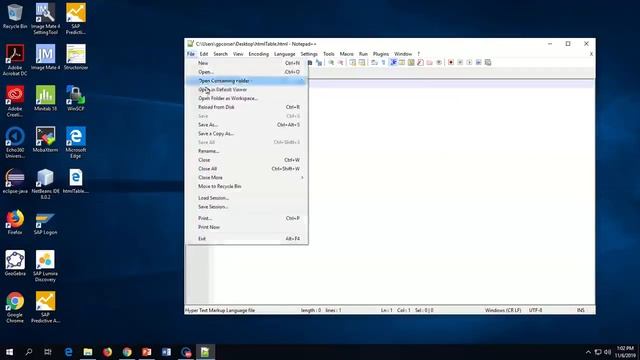
Task: Choose Close All menu entry
Action: pos(247,169)
